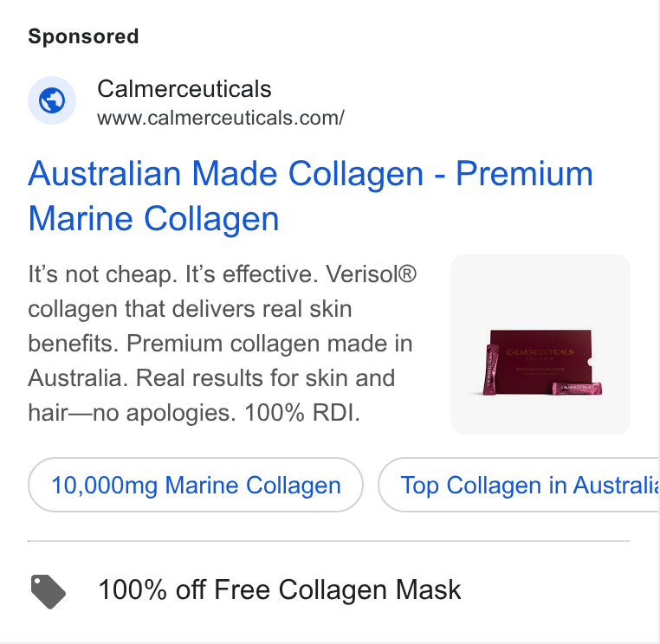Click the gold Calmerceuticals text on the box
This screenshot has height=644, width=660.
pos(540,352)
